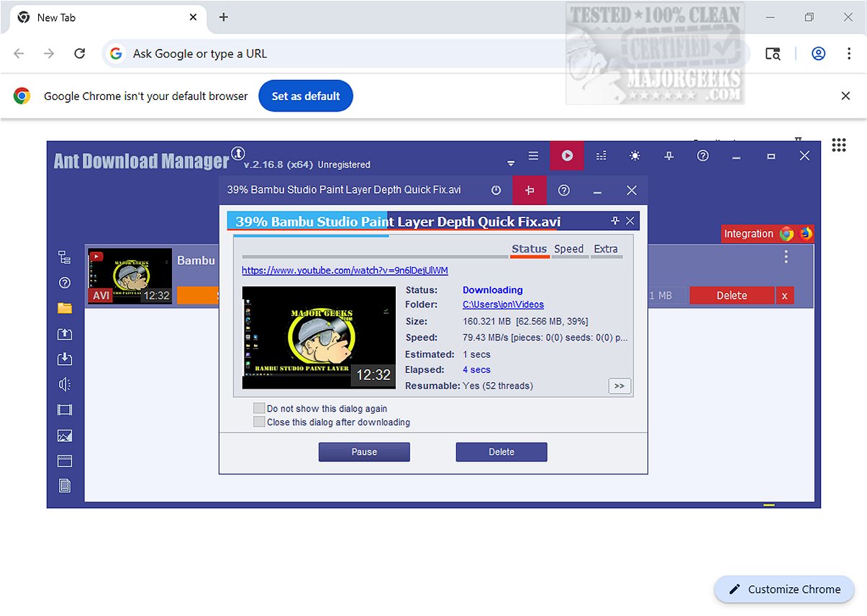Open a new Chrome tab with plus
The height and width of the screenshot is (616, 867).
click(x=224, y=17)
